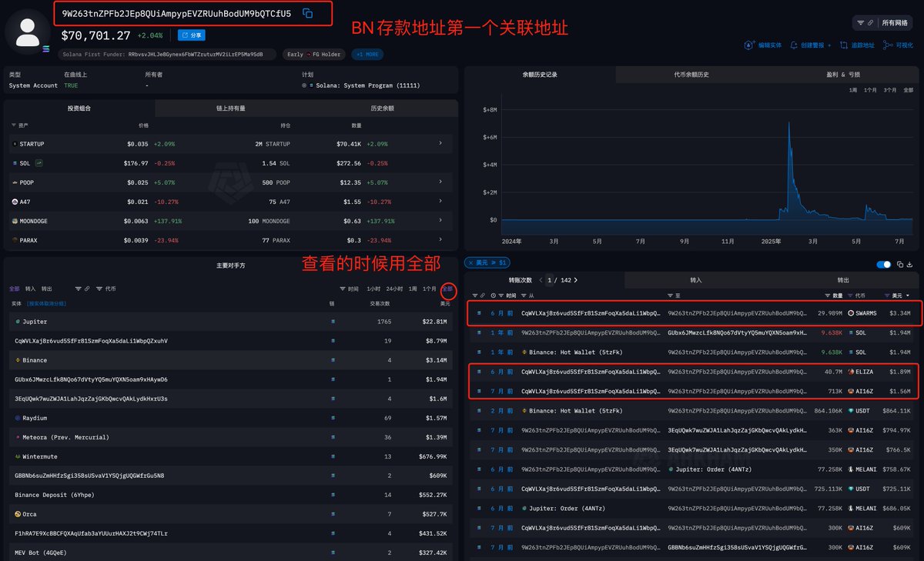Toggle the blue switch above transfers table
The width and height of the screenshot is (924, 561).
(884, 265)
